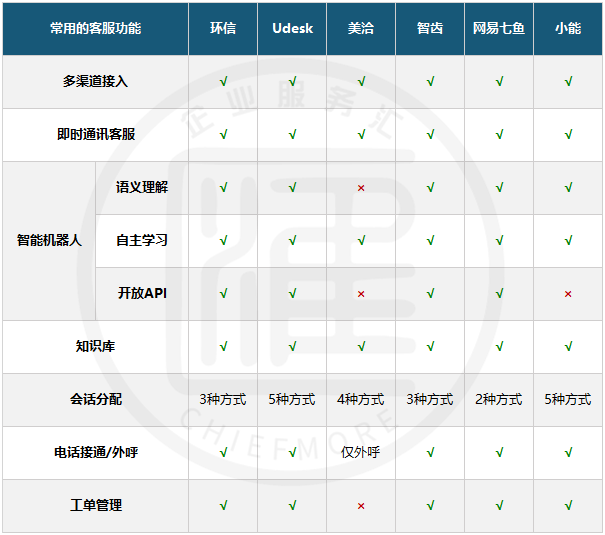Viewport: 605px width, 535px height.
Task: Click the checkmark for 美洽 多渠道接入
Action: tap(362, 81)
